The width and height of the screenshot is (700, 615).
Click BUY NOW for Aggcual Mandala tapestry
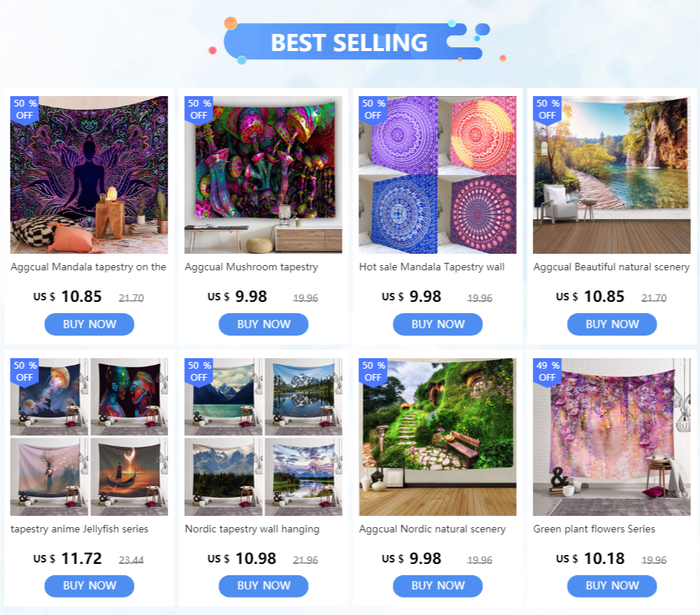(89, 324)
